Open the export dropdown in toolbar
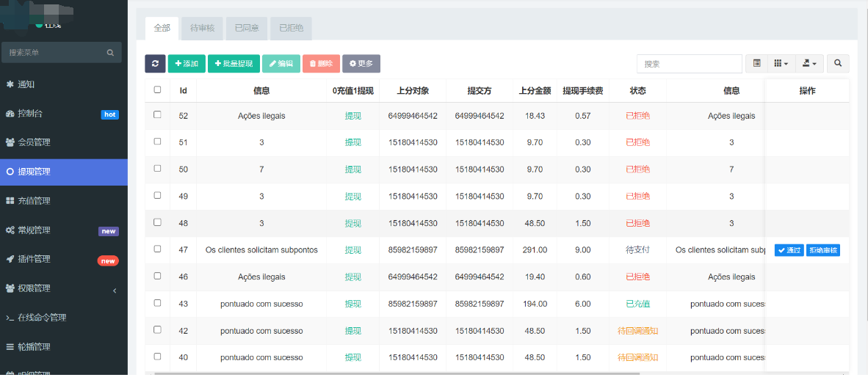Viewport: 868px width, 380px height. 810,64
